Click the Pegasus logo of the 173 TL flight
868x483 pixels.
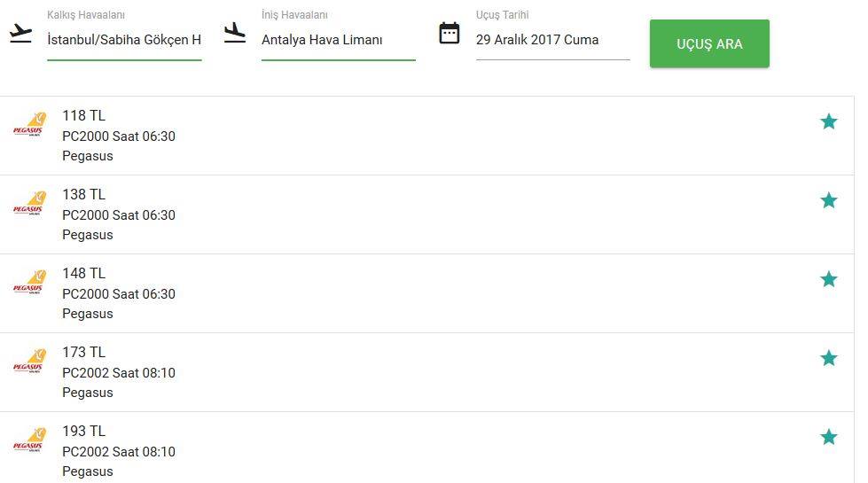tap(29, 362)
